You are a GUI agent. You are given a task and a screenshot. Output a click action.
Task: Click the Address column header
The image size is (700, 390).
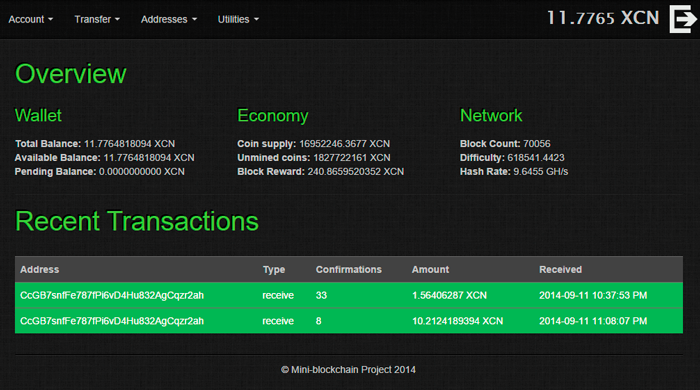(39, 270)
